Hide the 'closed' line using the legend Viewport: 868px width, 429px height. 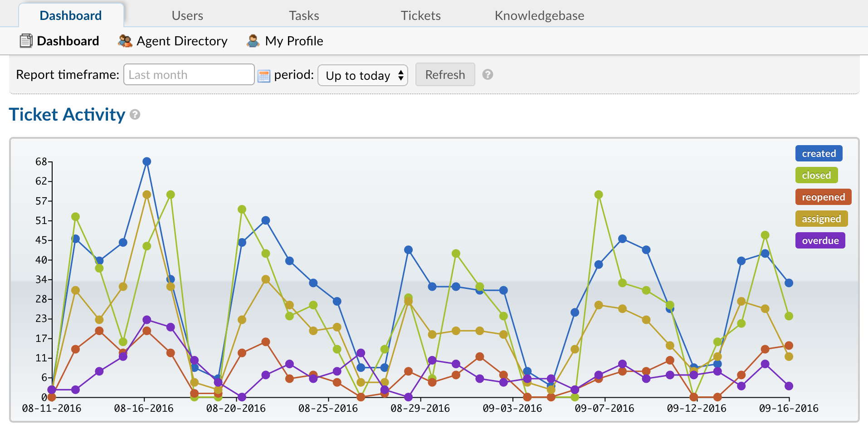(x=816, y=175)
